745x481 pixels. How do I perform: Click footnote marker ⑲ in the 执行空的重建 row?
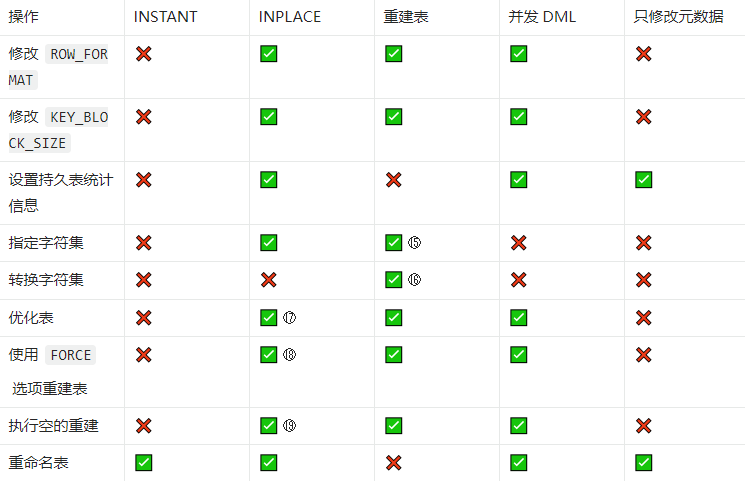290,426
